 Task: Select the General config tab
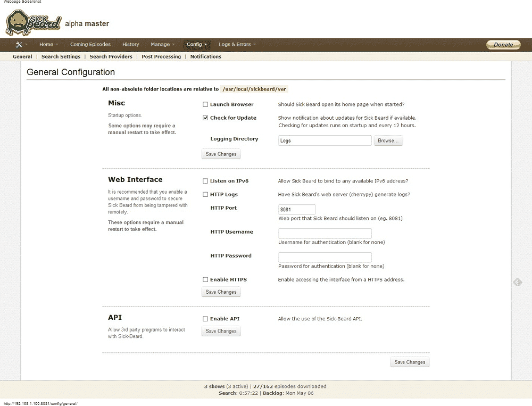[22, 57]
